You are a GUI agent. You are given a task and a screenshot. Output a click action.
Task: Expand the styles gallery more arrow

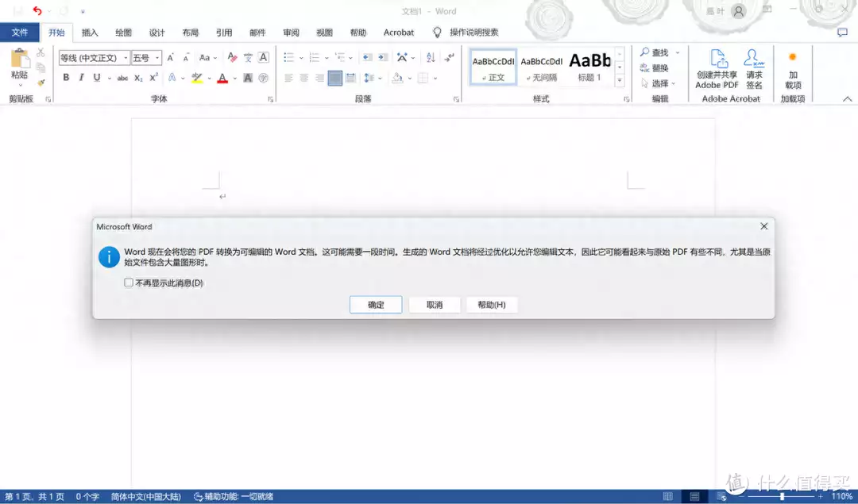point(620,81)
